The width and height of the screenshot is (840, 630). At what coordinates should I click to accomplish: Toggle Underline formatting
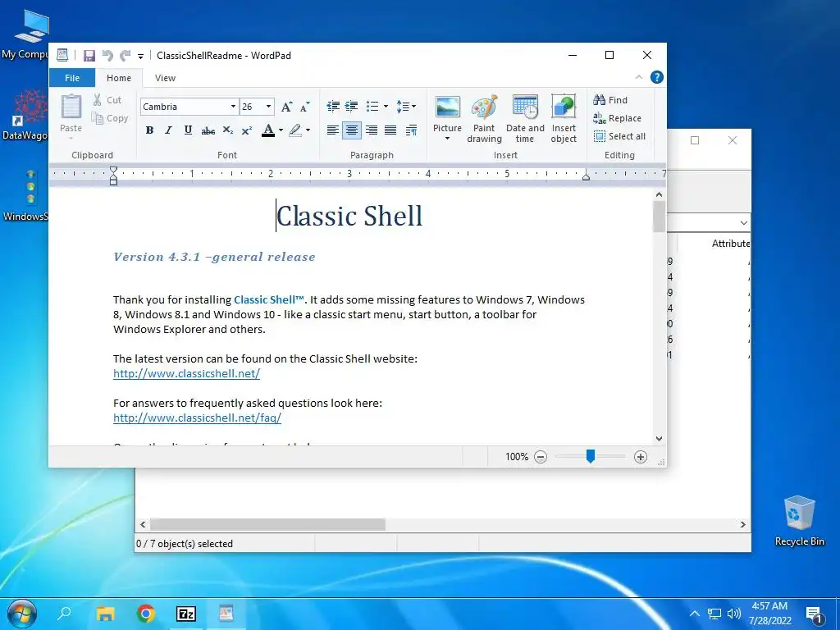click(x=188, y=130)
